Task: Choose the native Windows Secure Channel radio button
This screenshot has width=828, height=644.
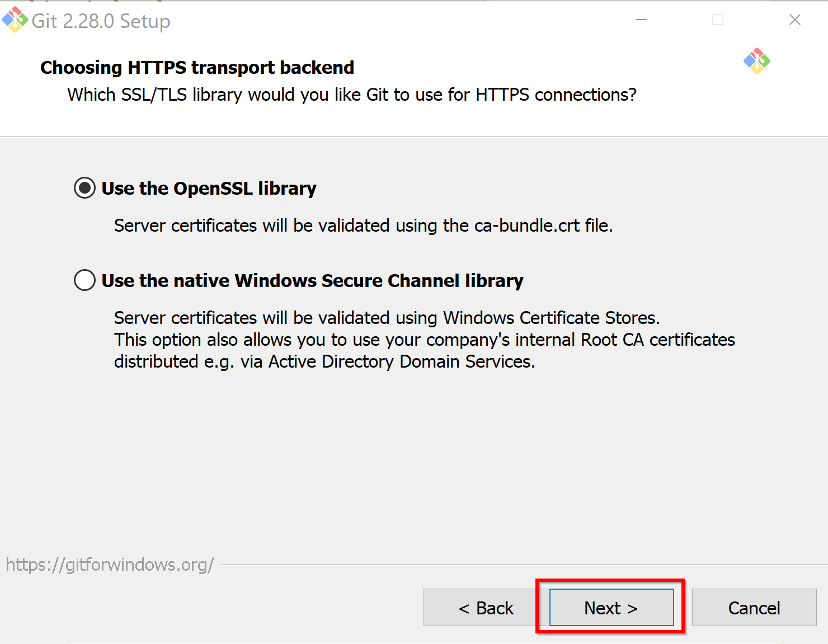Action: tap(84, 280)
